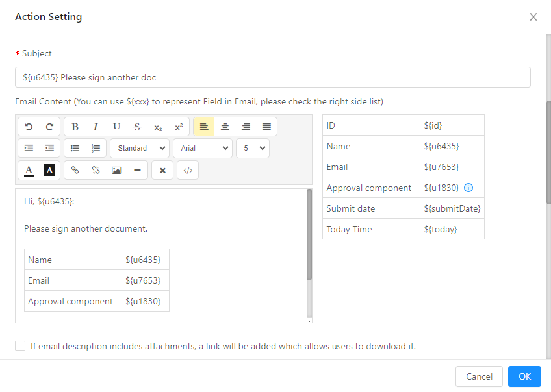The image size is (551, 392).
Task: Toggle bold formatting
Action: tap(75, 127)
